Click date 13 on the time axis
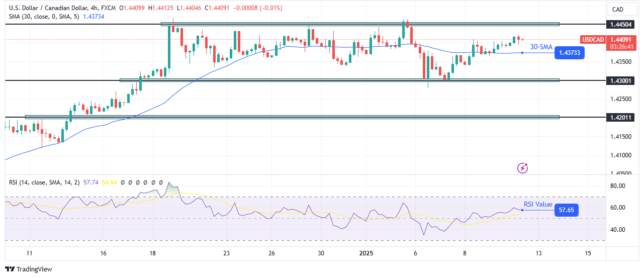The width and height of the screenshot is (644, 278). 538,254
